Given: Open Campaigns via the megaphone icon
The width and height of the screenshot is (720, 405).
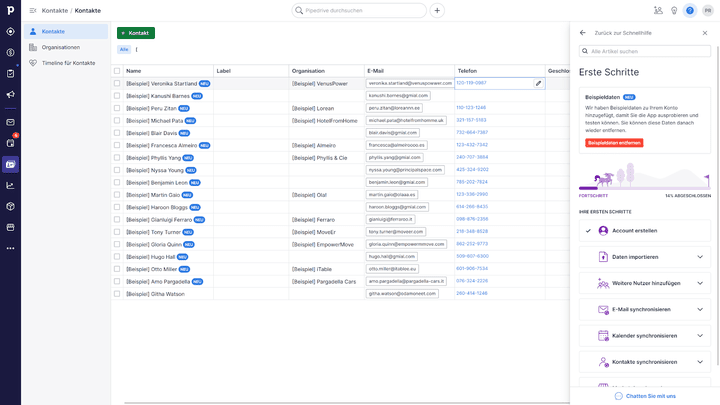Looking at the screenshot, I should tap(10, 95).
